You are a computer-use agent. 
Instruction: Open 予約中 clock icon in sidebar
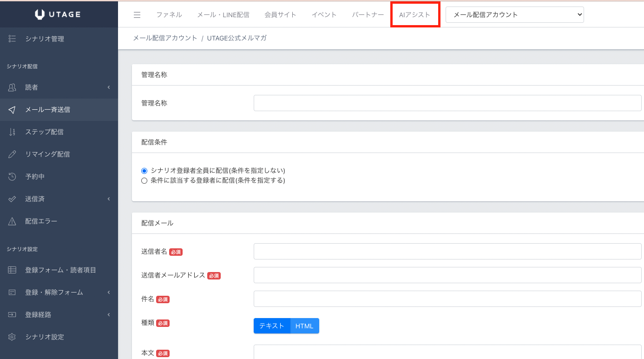13,177
